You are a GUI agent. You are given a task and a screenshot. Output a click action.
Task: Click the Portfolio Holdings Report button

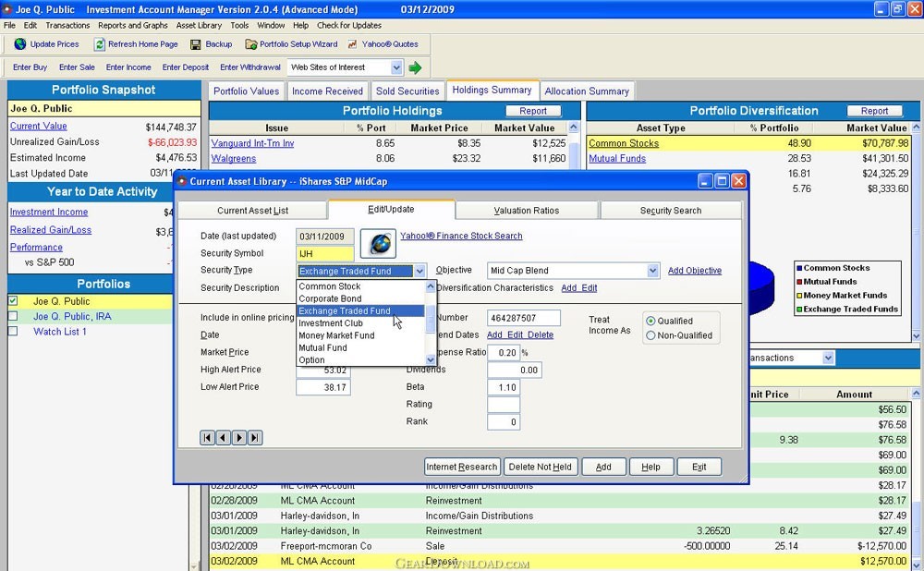pyautogui.click(x=533, y=111)
